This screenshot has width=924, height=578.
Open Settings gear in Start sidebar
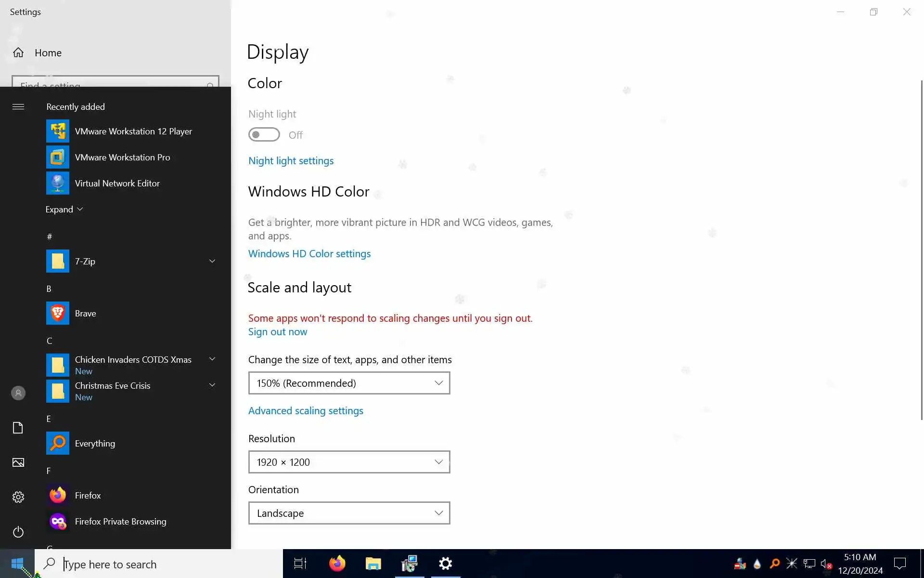[18, 497]
